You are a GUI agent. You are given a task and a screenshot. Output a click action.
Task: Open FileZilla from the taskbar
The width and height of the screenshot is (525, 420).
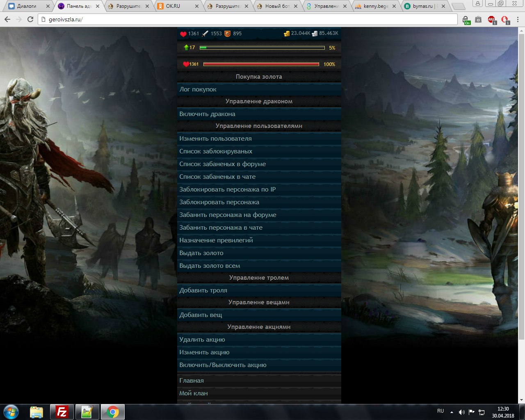click(x=62, y=412)
